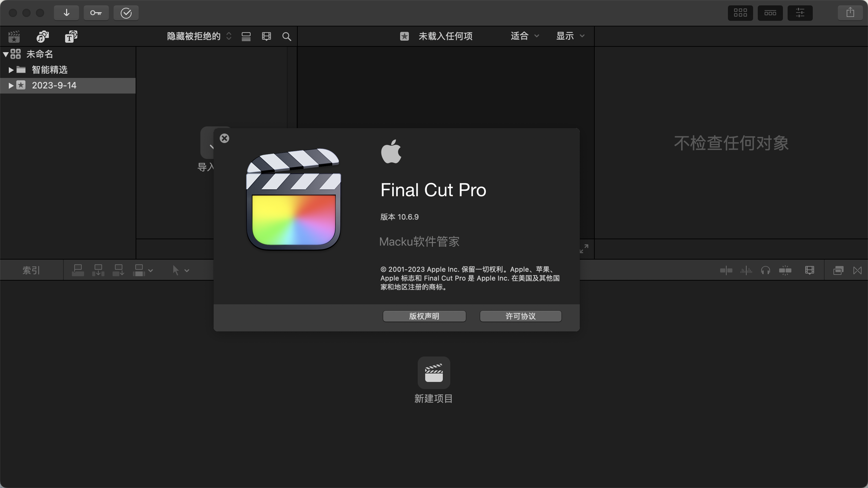
Task: Toggle the timeline panel button in toolbar
Action: point(770,13)
